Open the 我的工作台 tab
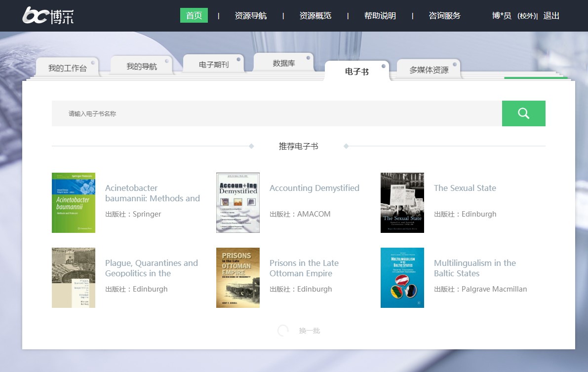 point(68,68)
